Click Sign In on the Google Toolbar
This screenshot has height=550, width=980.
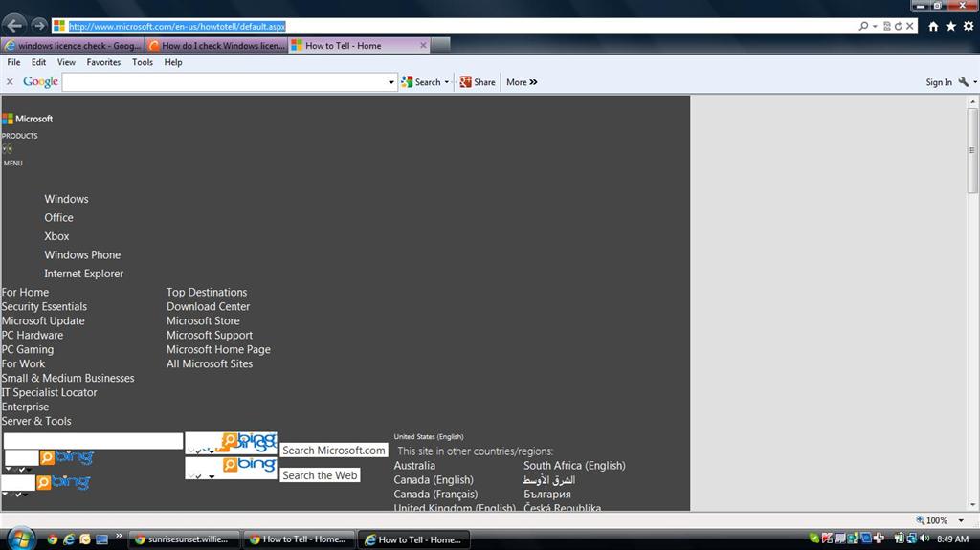939,82
